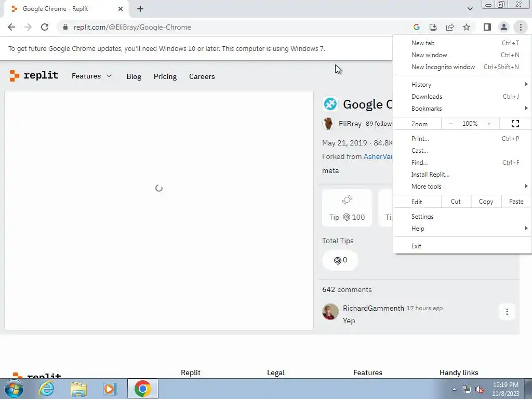Image resolution: width=532 pixels, height=399 pixels.
Task: Click the replit logo in header
Action: (x=34, y=75)
